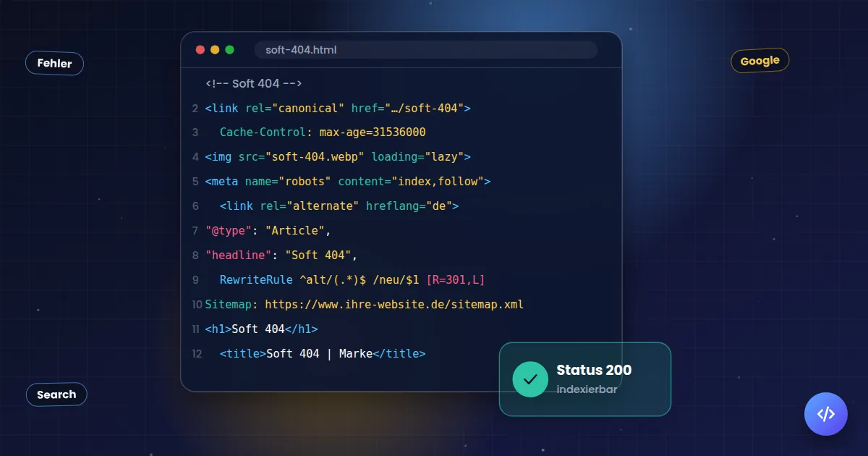Viewport: 868px width, 456px height.
Task: Click the red close dot of code window
Action: [x=200, y=50]
